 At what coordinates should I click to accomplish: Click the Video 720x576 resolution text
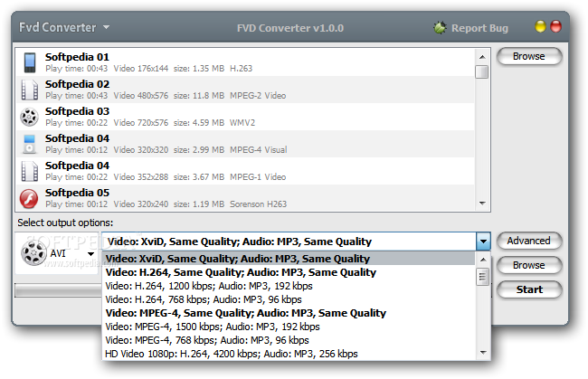pyautogui.click(x=141, y=123)
